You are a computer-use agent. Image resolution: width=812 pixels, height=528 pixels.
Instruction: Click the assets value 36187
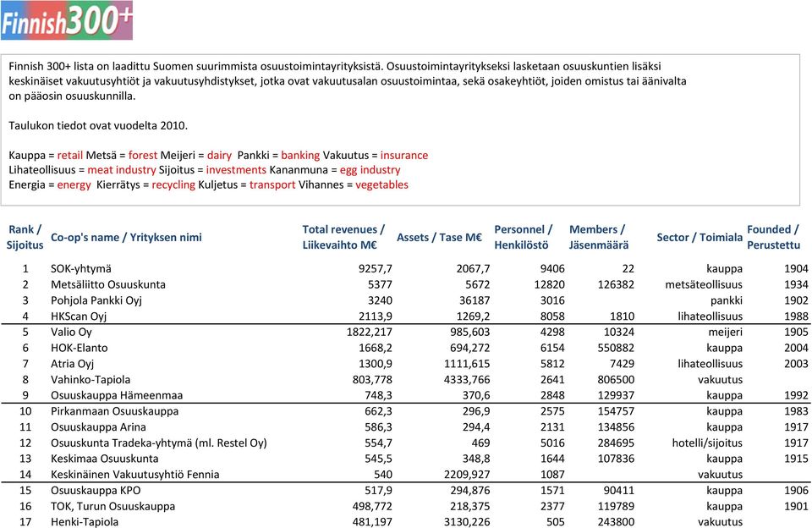[x=475, y=300]
